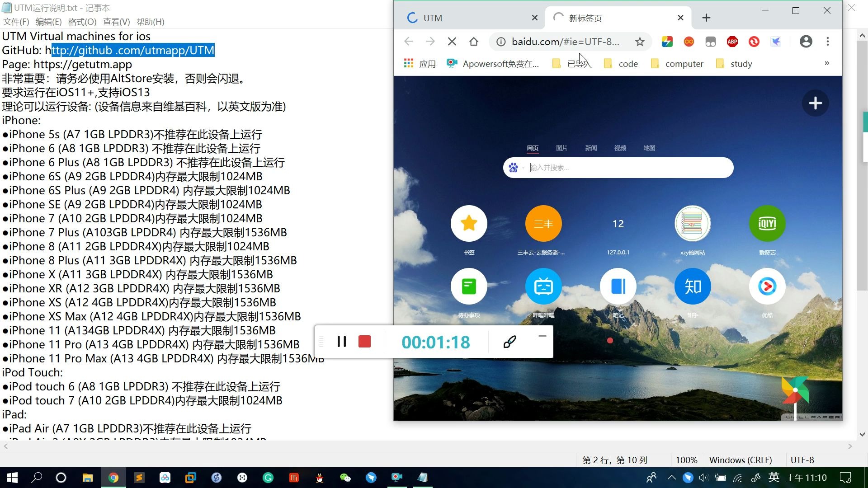
Task: Open the code bookmarks folder
Action: [x=621, y=64]
